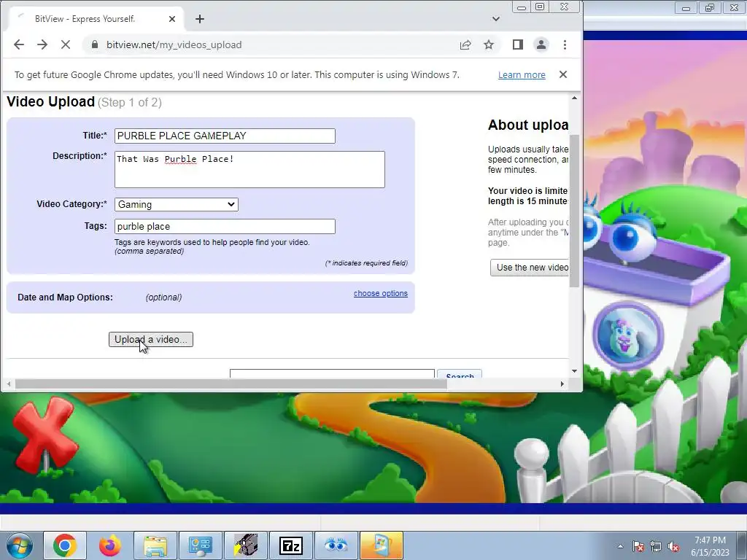The height and width of the screenshot is (560, 747).
Task: Select the BitView - Express Yourself tab
Action: pyautogui.click(x=96, y=18)
